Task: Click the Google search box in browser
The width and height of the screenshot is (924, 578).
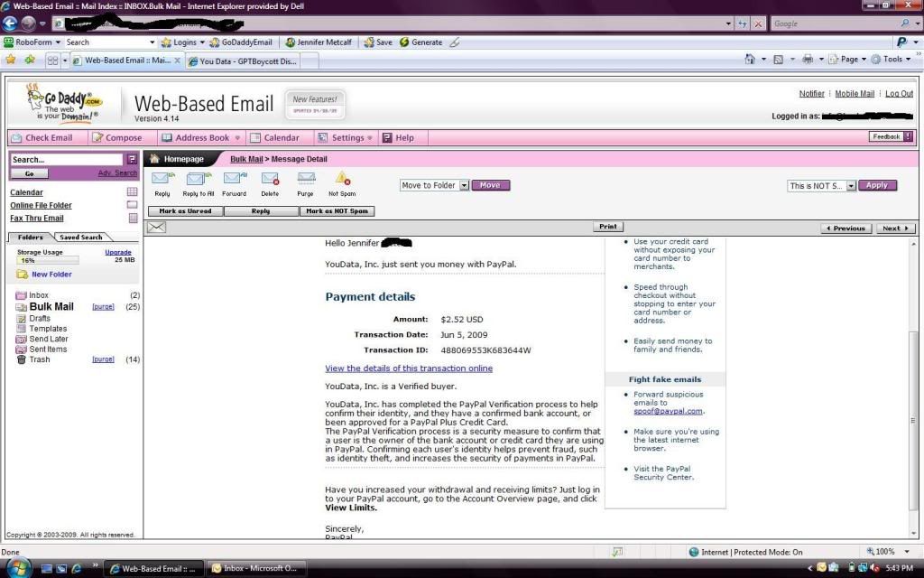Action: pos(835,23)
